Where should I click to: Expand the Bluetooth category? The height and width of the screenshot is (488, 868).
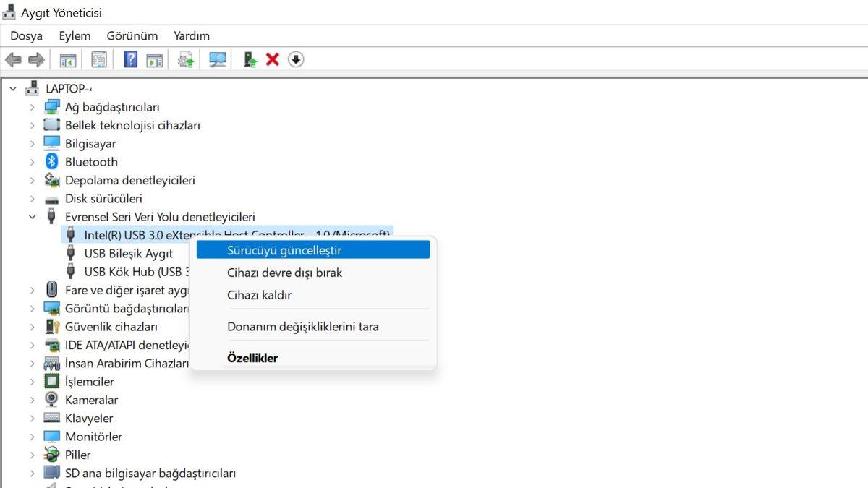point(31,161)
